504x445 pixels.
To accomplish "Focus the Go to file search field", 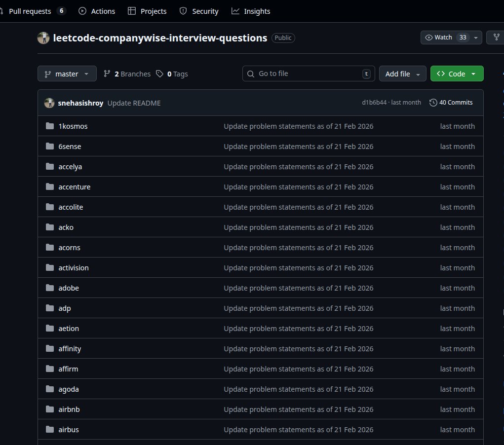I will (x=309, y=74).
